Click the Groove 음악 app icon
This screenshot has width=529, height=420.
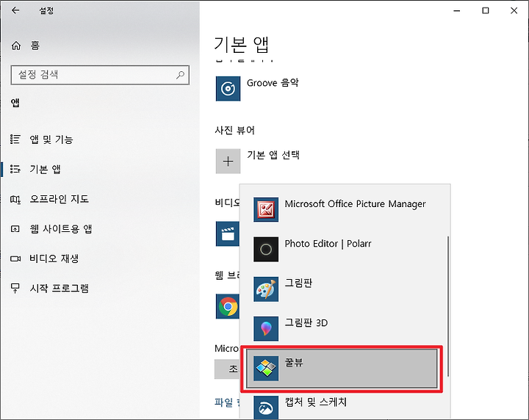pos(228,89)
